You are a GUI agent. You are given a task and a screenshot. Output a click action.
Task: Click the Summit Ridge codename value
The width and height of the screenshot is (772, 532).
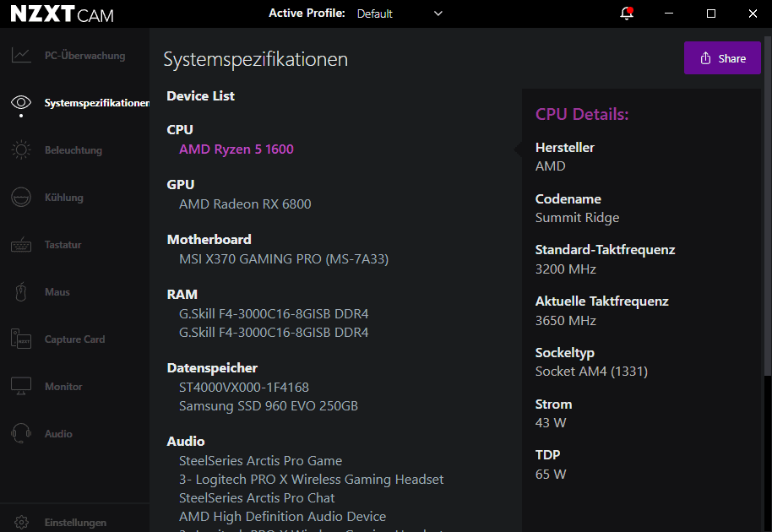click(x=577, y=218)
